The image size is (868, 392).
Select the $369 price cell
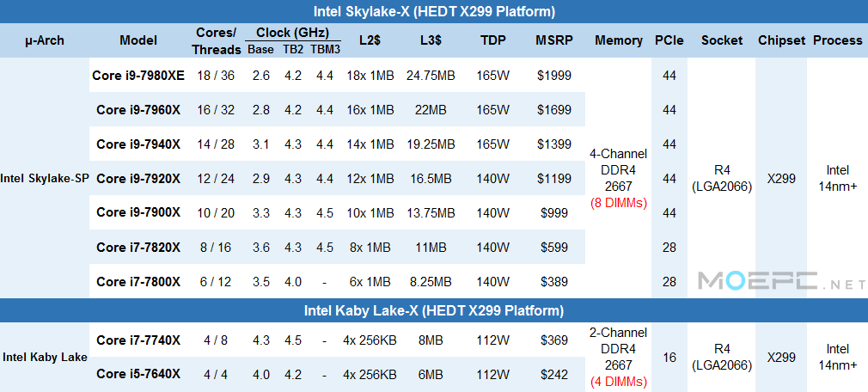[x=553, y=340]
